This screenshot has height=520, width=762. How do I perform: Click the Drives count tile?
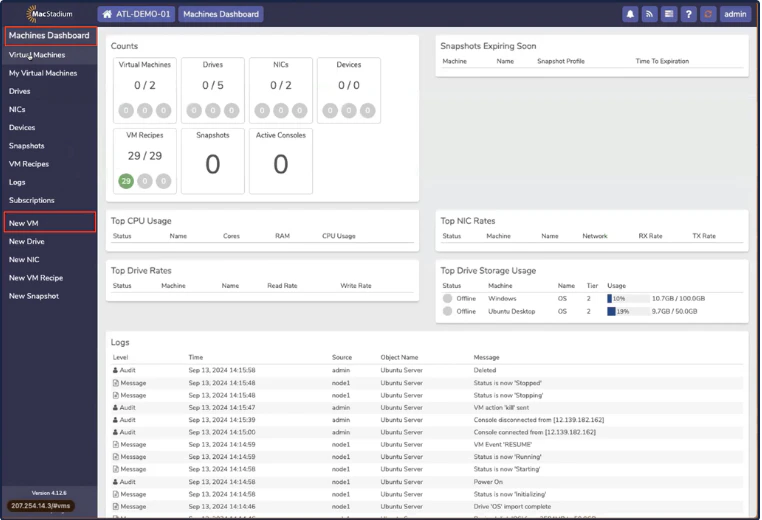click(212, 90)
